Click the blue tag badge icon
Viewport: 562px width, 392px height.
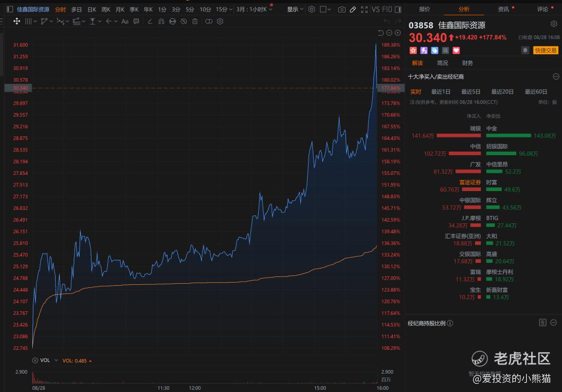coord(435,50)
